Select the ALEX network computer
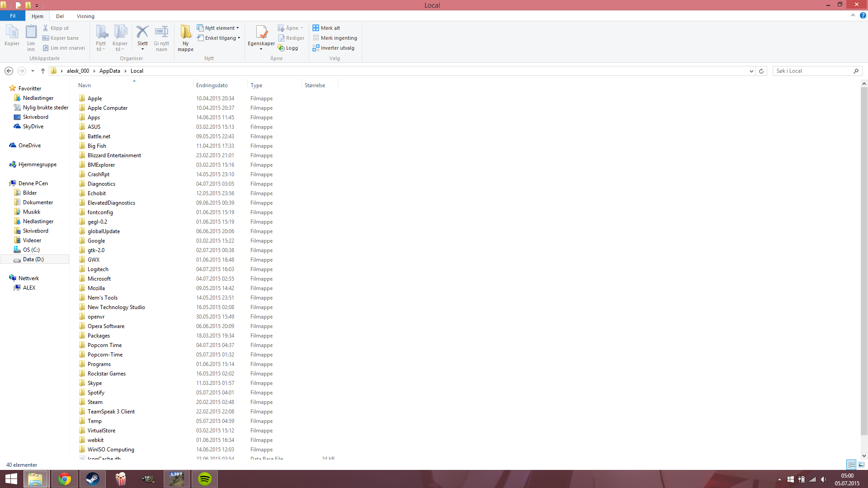Viewport: 868px width, 488px height. [29, 288]
